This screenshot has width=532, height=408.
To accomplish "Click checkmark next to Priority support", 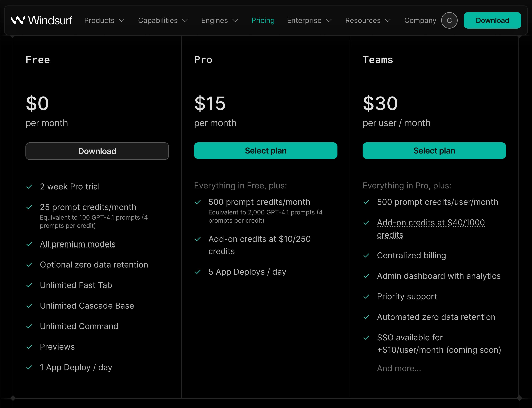I will pos(366,297).
